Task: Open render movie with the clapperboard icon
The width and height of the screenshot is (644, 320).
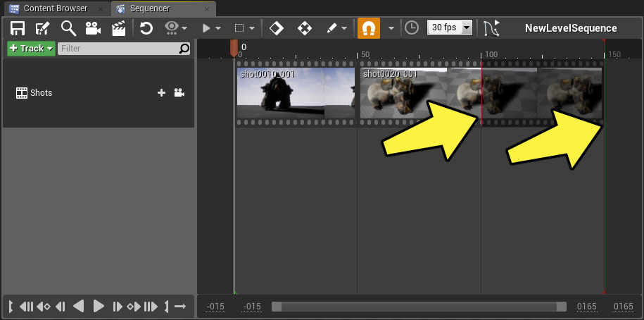Action: (118, 28)
